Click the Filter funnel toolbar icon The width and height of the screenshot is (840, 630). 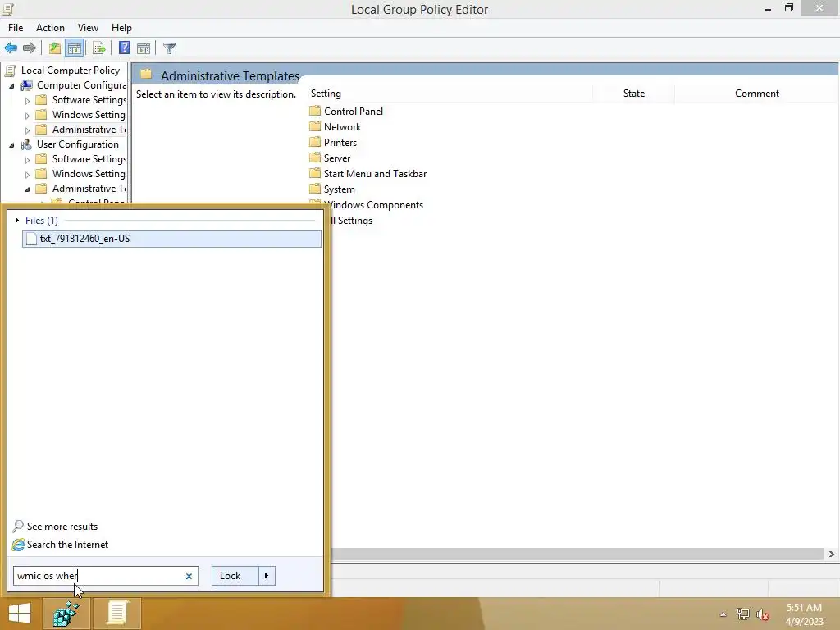pyautogui.click(x=169, y=48)
